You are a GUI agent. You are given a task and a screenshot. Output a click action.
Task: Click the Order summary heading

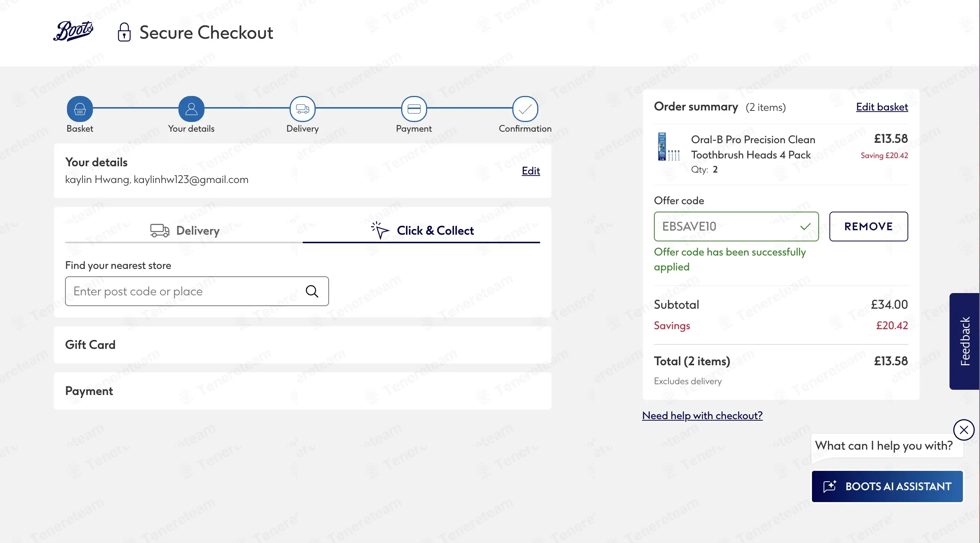tap(696, 106)
